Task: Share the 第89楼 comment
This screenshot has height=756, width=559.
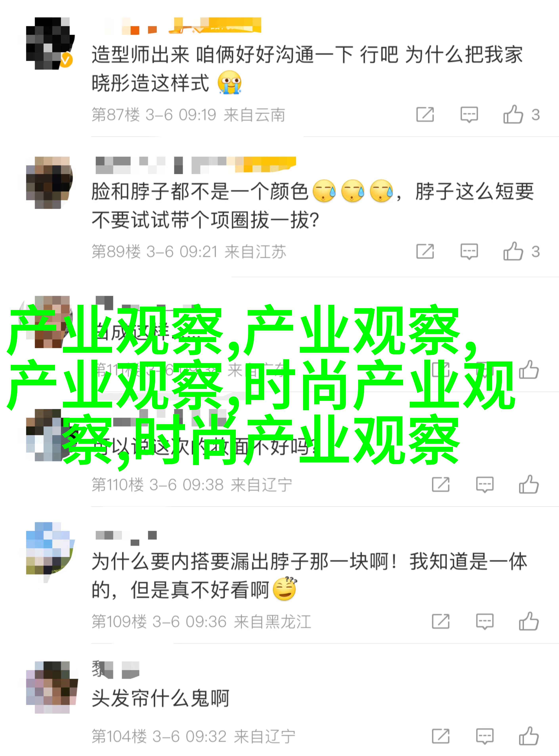Action: point(425,251)
